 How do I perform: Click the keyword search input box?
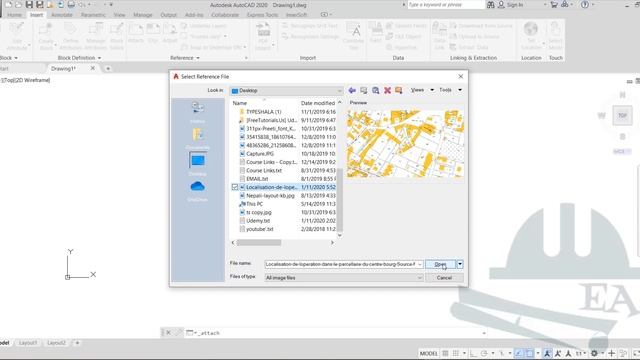click(x=446, y=5)
